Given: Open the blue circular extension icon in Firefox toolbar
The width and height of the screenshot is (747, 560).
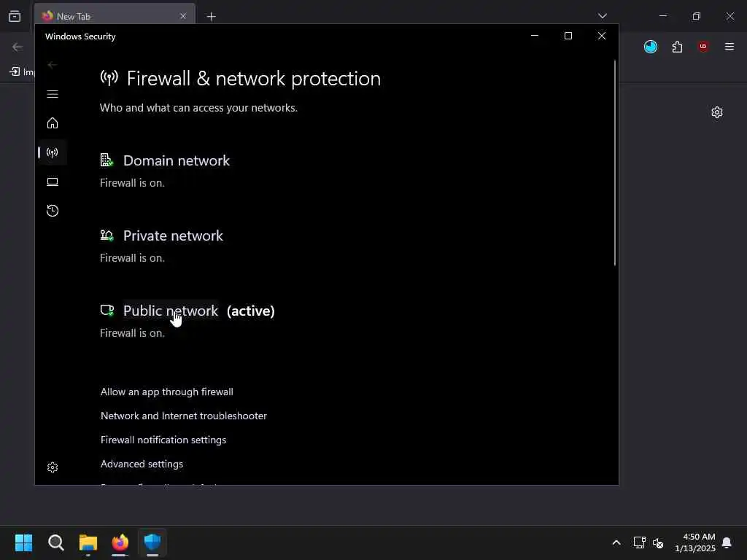Looking at the screenshot, I should click(x=650, y=47).
